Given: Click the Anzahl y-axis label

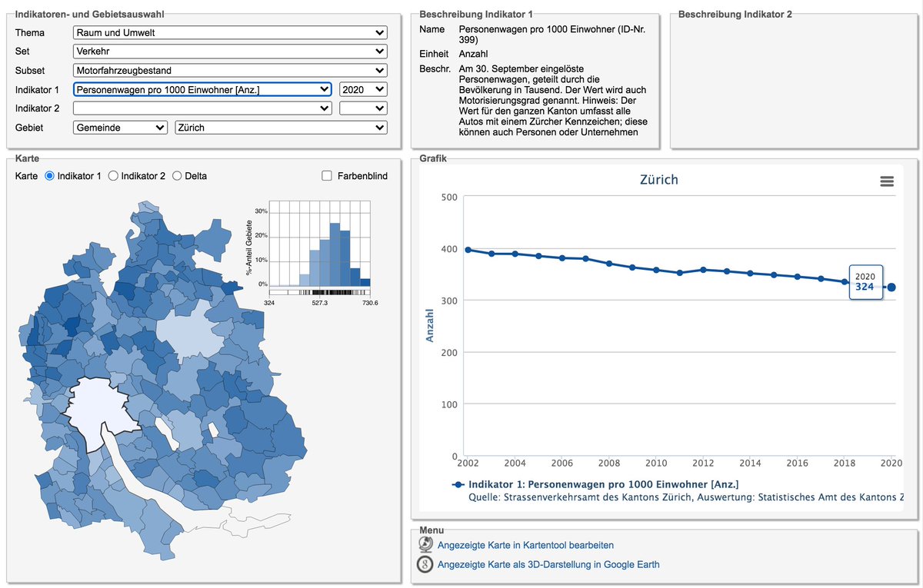Looking at the screenshot, I should tap(430, 326).
